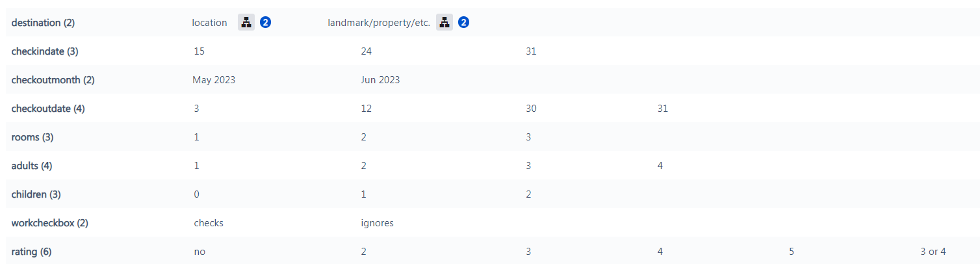Select the '3 or 4' rating value
The height and width of the screenshot is (264, 980).
tap(933, 252)
